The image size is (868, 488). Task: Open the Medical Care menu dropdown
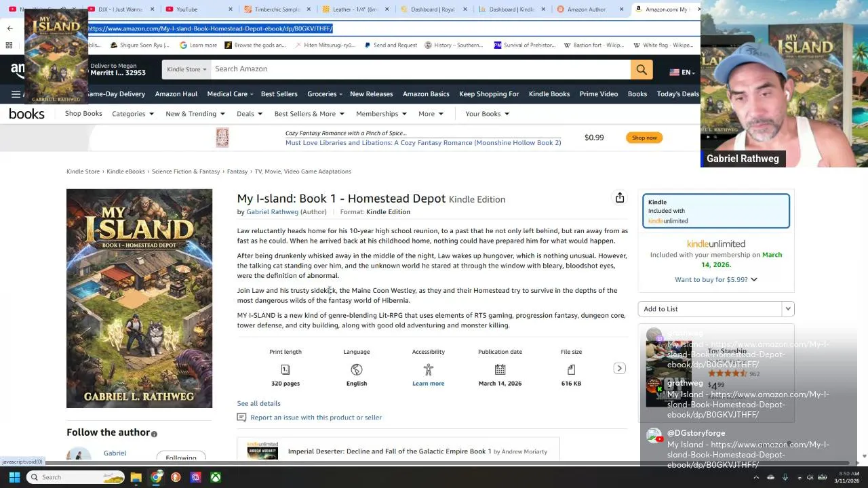pos(230,94)
